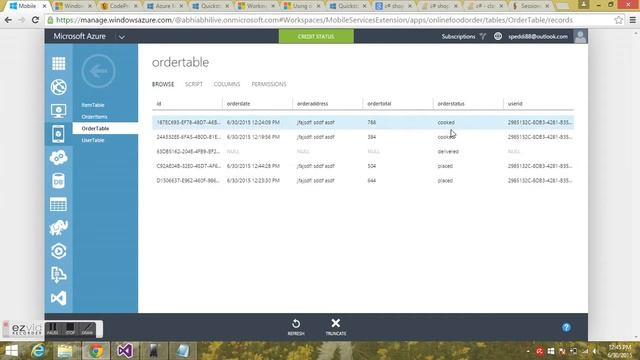Screen dimensions: 640x360
Task: Expand the Microsoft Azure chevron dropdown
Action: 122,37
